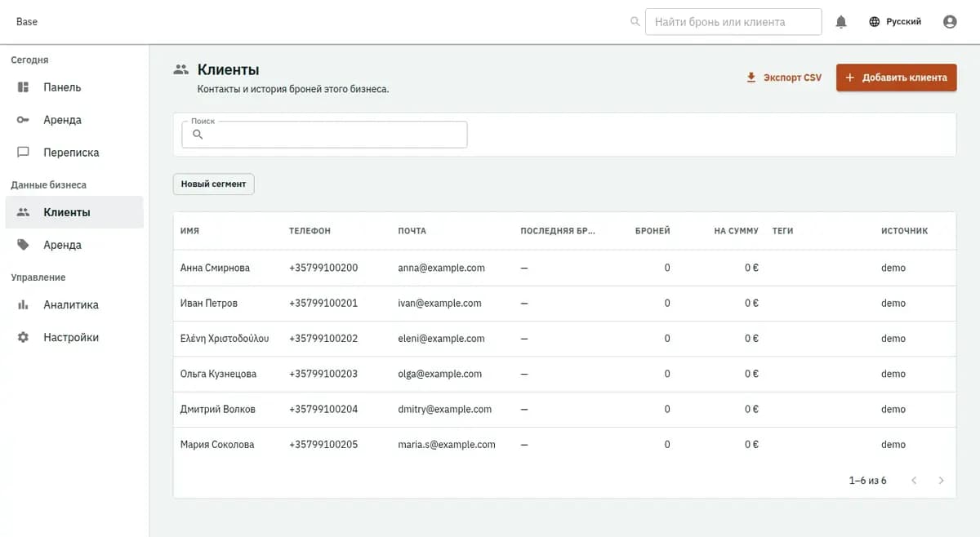Open client Иван Петров
Screen dimensions: 980x537
[209, 303]
